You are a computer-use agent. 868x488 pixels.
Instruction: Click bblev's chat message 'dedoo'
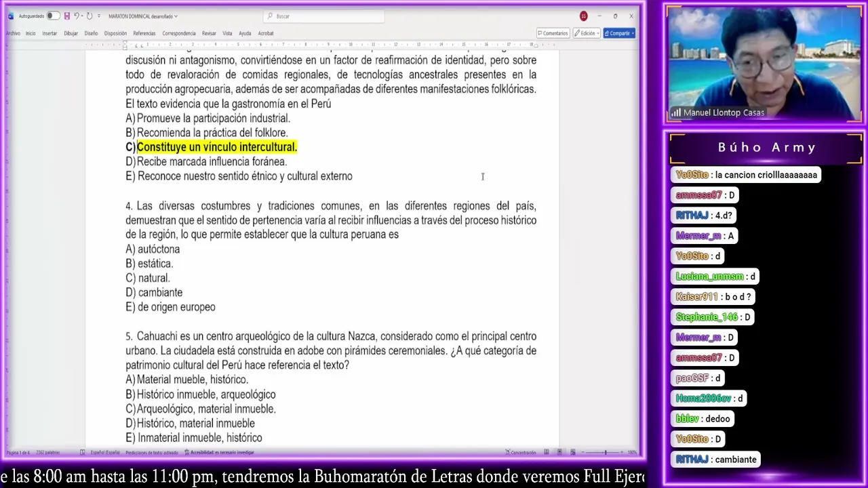pyautogui.click(x=703, y=419)
